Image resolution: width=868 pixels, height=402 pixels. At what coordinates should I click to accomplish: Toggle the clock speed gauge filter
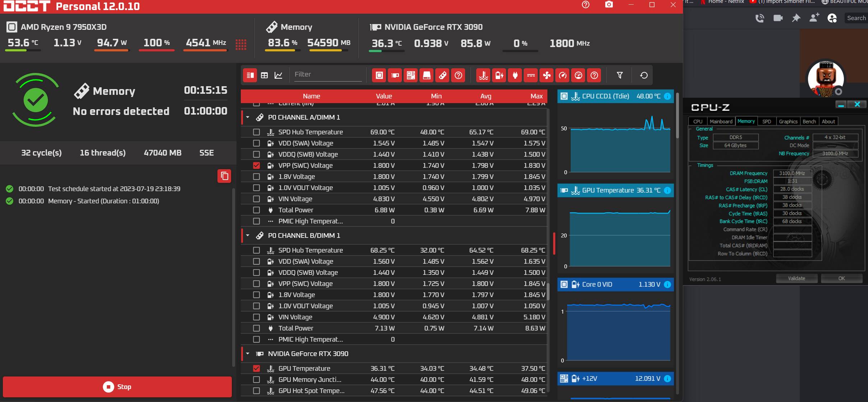562,75
